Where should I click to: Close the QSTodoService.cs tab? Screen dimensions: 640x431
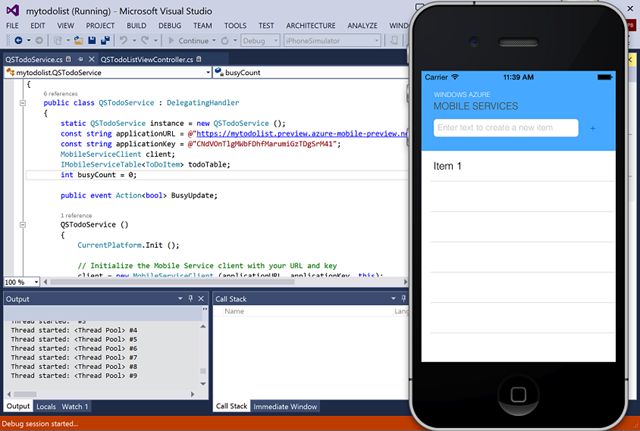click(92, 59)
